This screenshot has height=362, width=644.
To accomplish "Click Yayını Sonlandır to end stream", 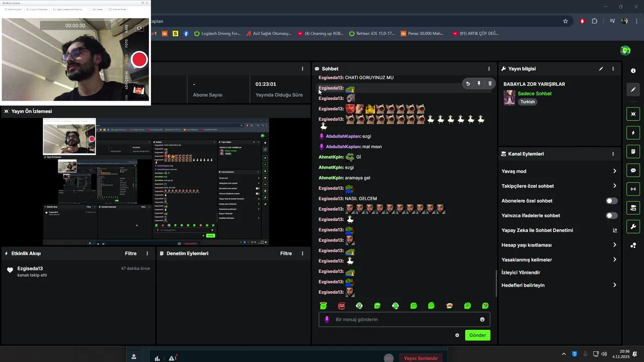I will pyautogui.click(x=421, y=358).
